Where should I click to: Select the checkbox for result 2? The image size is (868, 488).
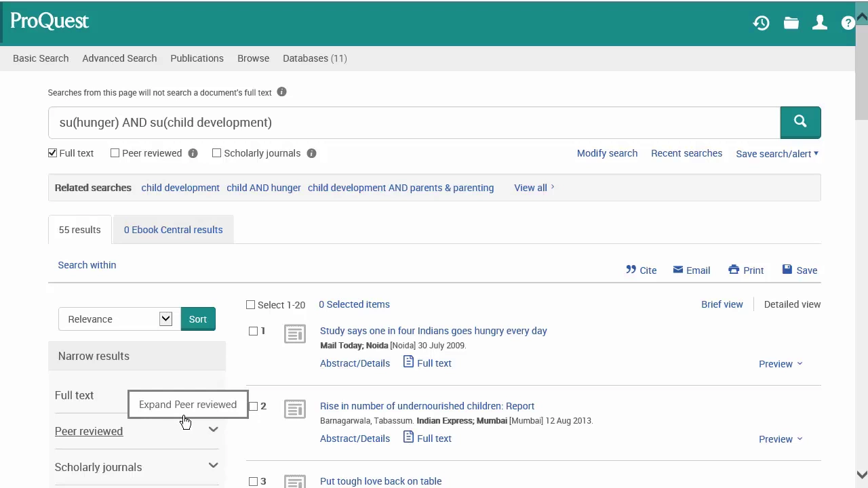click(253, 407)
